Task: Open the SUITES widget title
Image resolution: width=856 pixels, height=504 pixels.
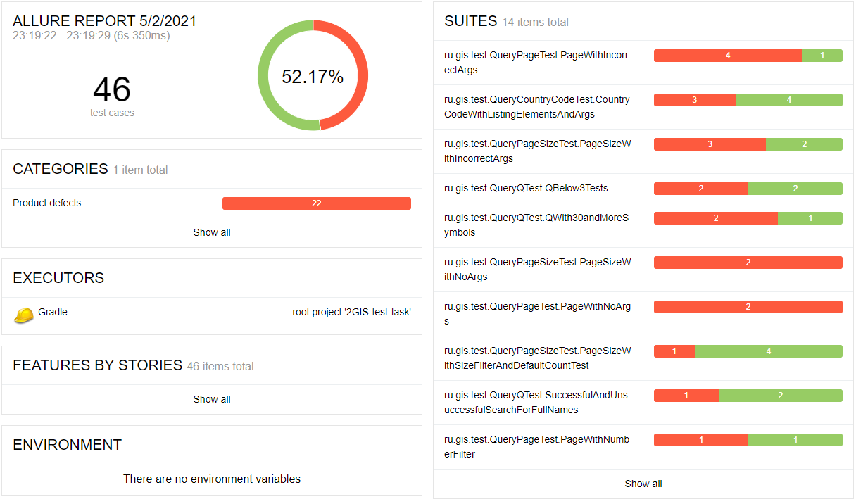Action: coord(471,21)
